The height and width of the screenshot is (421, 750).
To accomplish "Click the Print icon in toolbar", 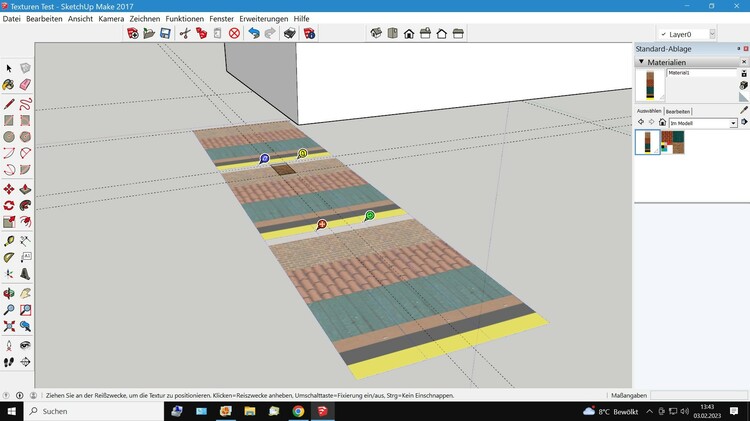I will (x=290, y=33).
